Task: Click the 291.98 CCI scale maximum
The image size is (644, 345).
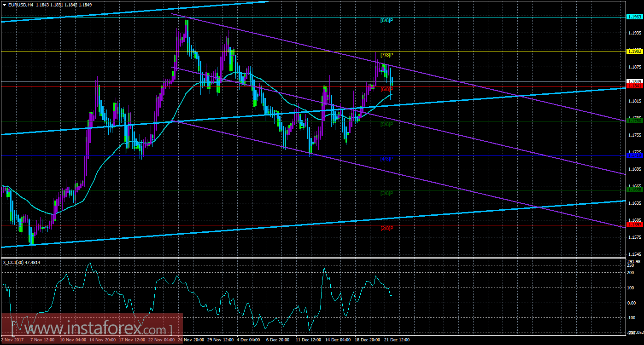Action: pyautogui.click(x=634, y=262)
